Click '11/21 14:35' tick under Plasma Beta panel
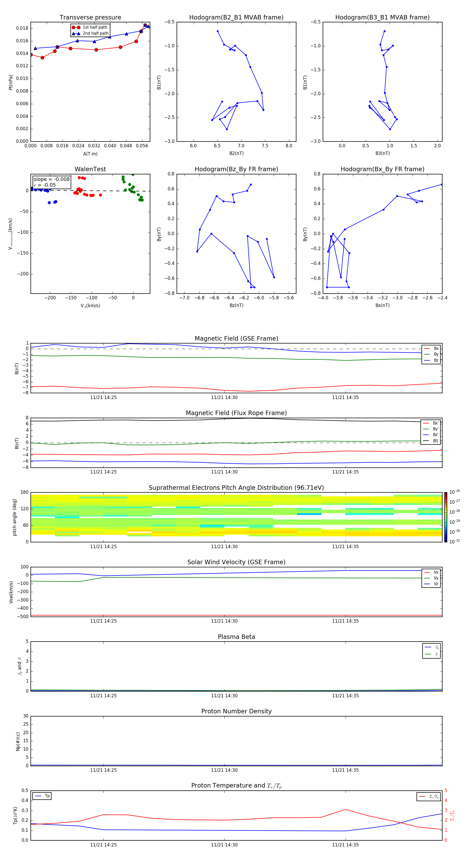 pyautogui.click(x=345, y=695)
